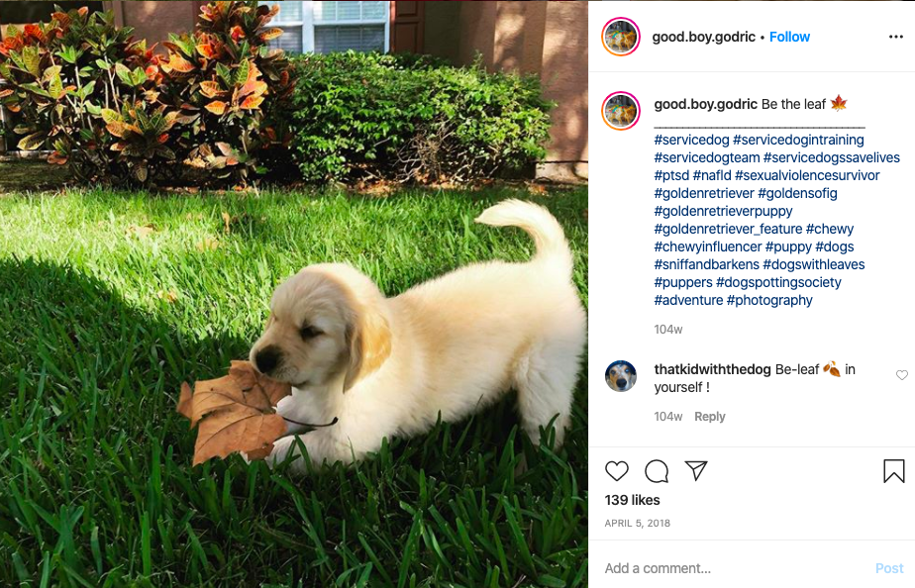Open thatkidwiththedog username link
915x588 pixels.
[x=712, y=369]
